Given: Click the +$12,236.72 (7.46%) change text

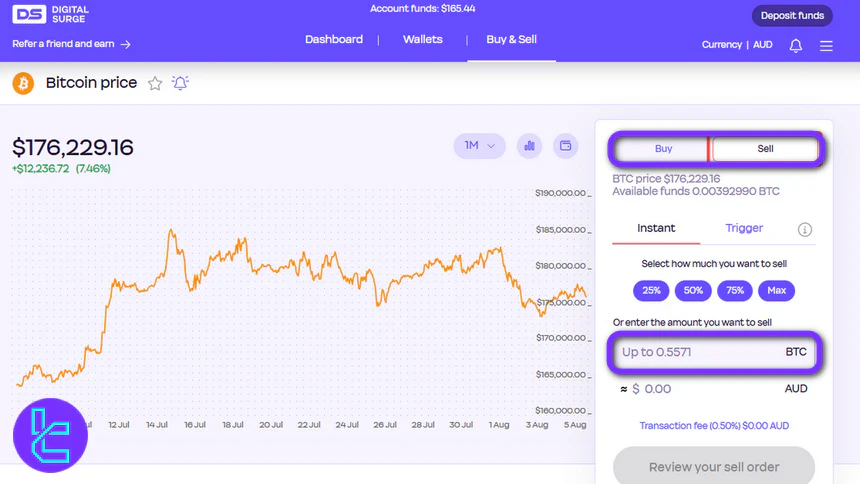Looking at the screenshot, I should tap(61, 169).
